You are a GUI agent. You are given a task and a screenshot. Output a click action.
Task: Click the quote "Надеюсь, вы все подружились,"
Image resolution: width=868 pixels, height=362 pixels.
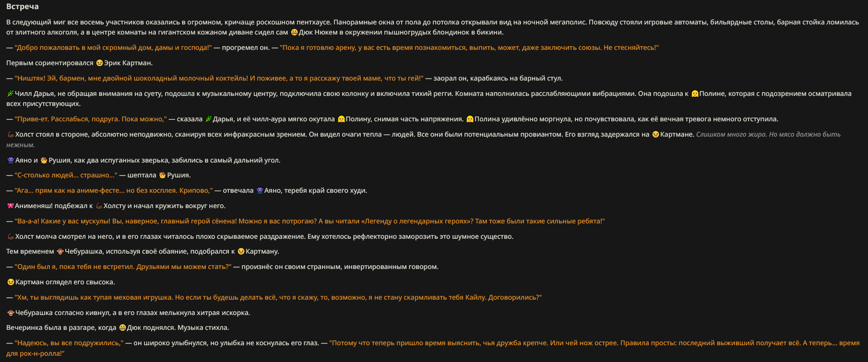[69, 343]
